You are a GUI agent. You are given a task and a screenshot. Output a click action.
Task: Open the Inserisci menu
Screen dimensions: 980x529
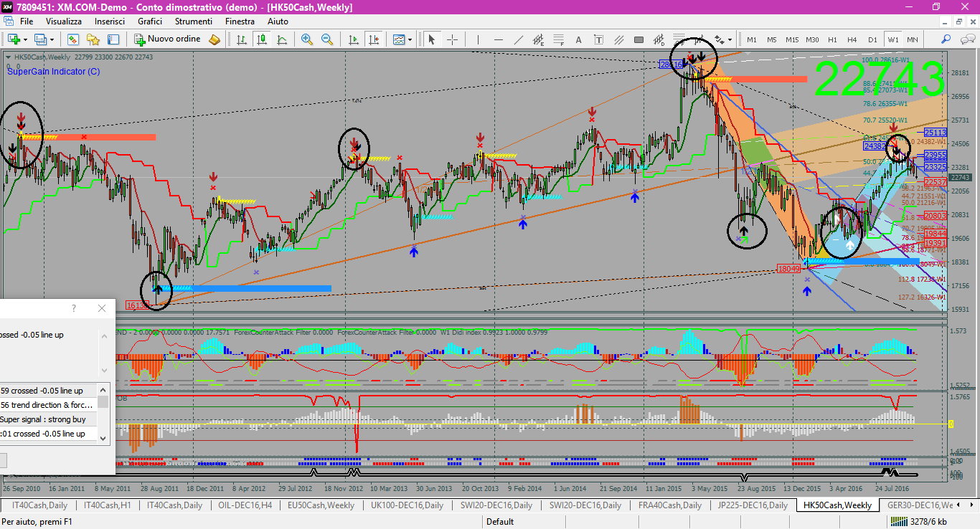pyautogui.click(x=110, y=22)
